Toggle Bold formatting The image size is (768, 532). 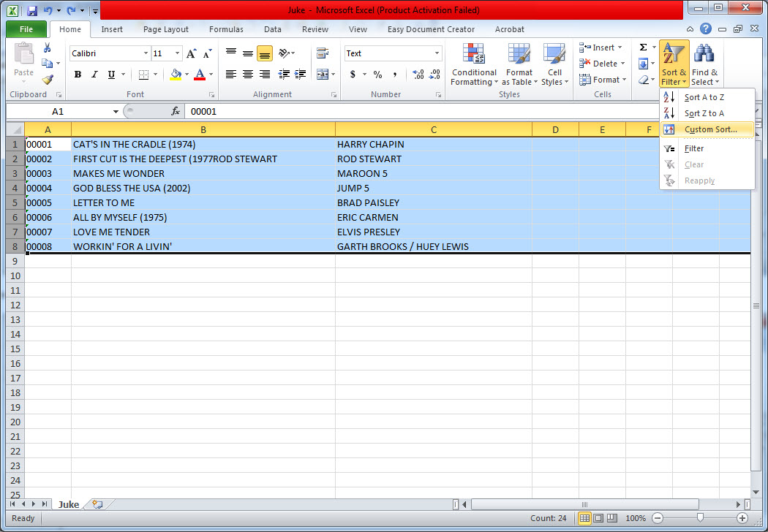click(x=77, y=75)
